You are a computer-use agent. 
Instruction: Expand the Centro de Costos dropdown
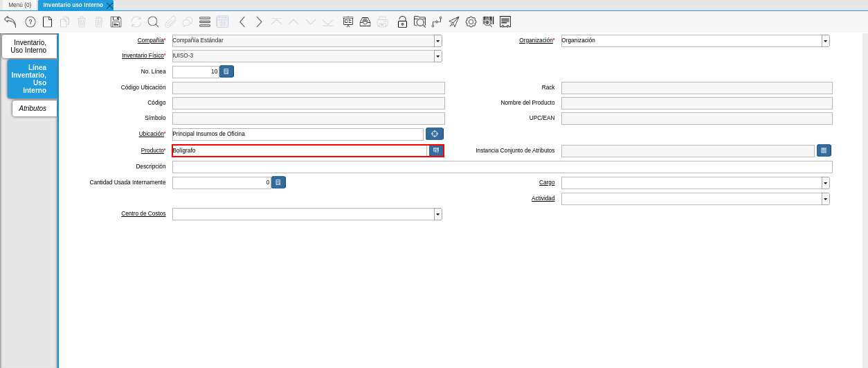[438, 214]
